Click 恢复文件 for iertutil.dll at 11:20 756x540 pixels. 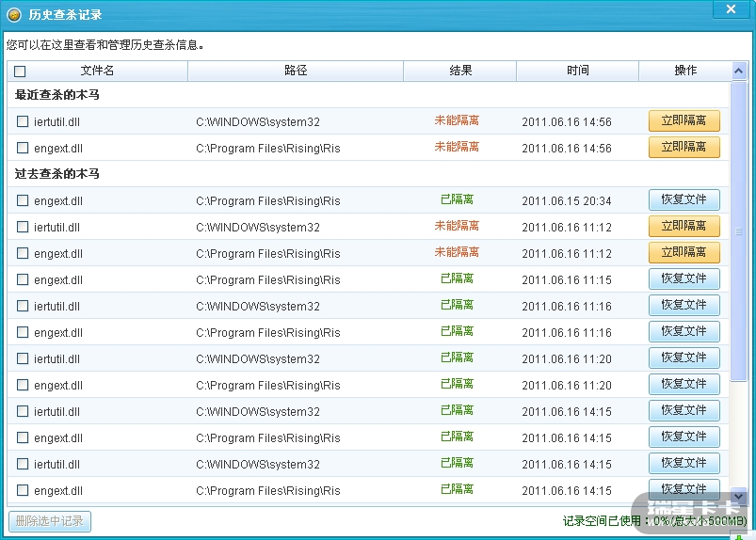click(684, 357)
